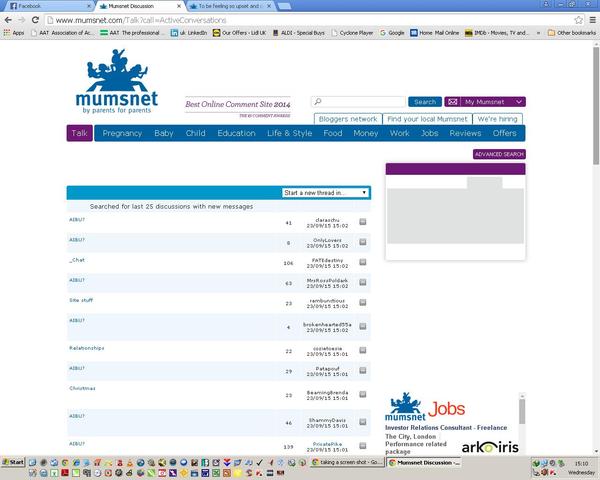Click the Mumsnet search input field

coord(359,102)
